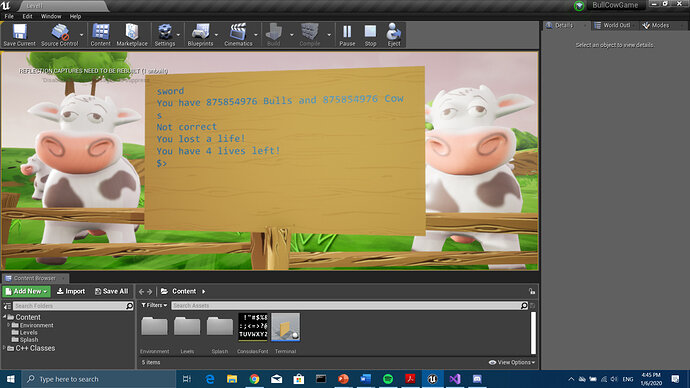The width and height of the screenshot is (690, 388).
Task: Open the File menu
Action: pos(9,16)
